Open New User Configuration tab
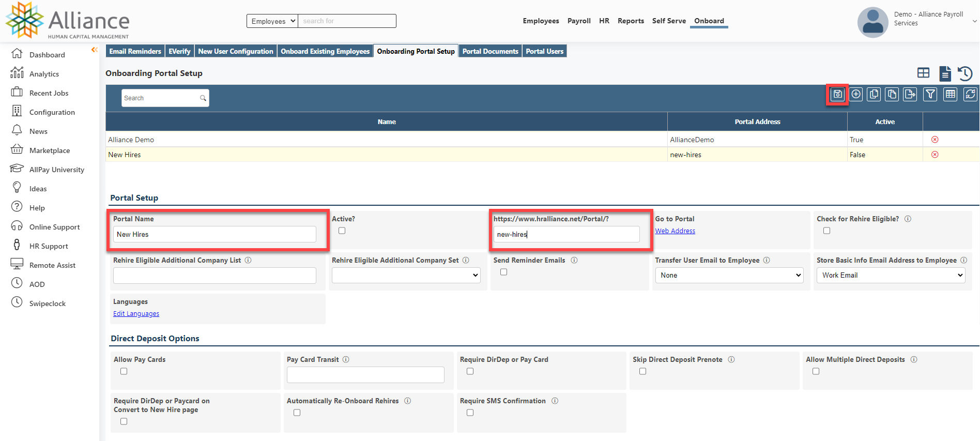 tap(235, 51)
